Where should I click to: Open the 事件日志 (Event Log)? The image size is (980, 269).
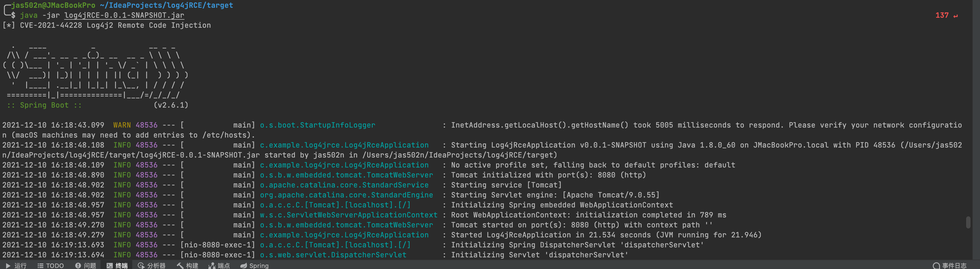point(949,265)
